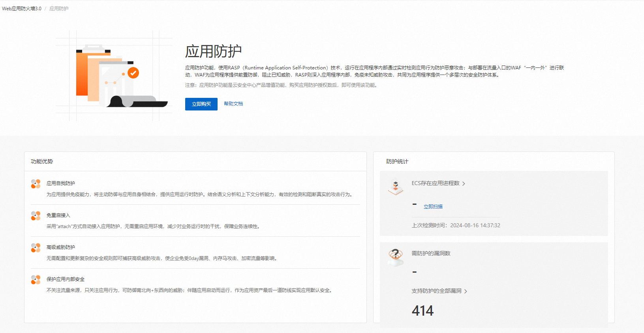644x333 pixels.
Task: Click chevron beside 支持防护的全部漏洞
Action: coord(466,291)
